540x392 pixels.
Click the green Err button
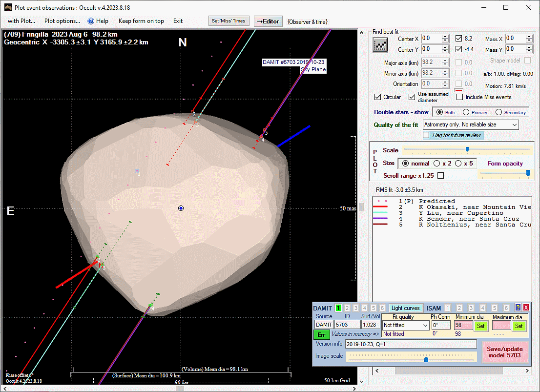pos(321,334)
